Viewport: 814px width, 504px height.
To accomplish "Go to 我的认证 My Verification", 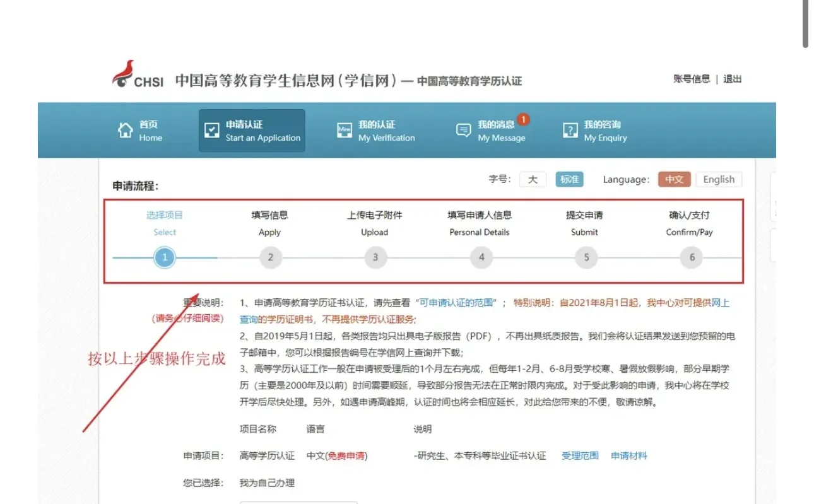I will [376, 131].
